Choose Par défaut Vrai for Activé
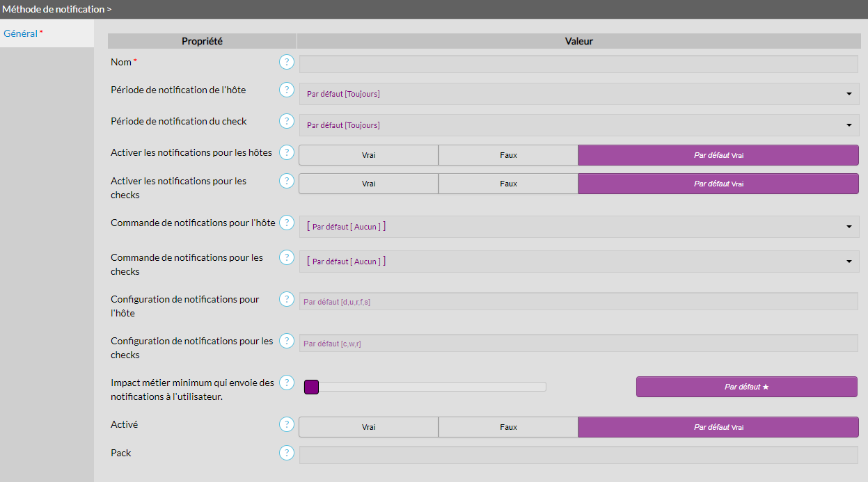The image size is (868, 482). tap(718, 427)
